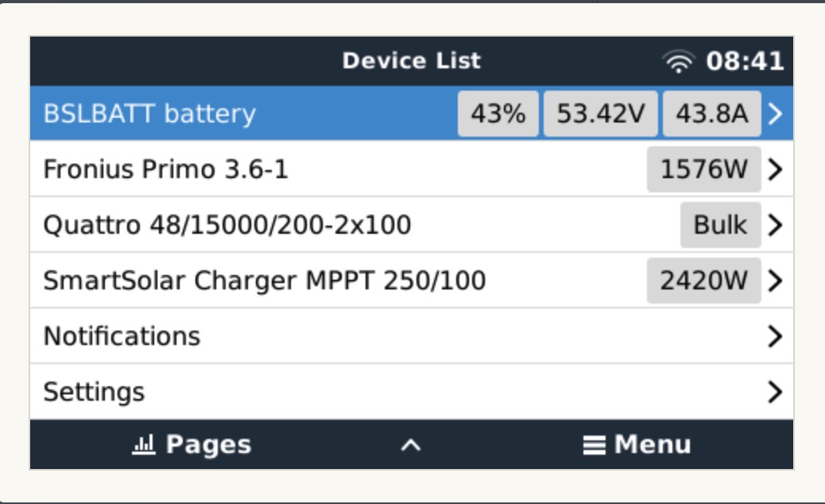Click the Pages bar chart icon

pyautogui.click(x=143, y=444)
